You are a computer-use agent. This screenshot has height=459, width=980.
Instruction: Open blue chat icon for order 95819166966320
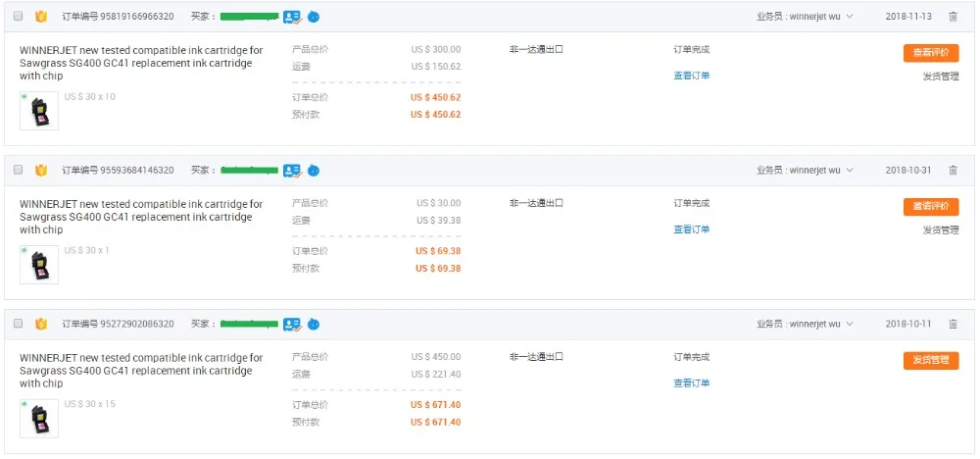(314, 17)
